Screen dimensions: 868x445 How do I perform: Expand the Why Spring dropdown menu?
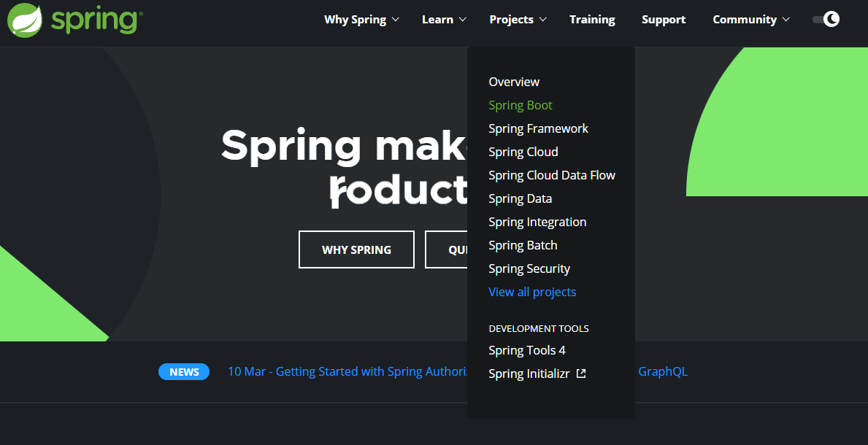(361, 20)
